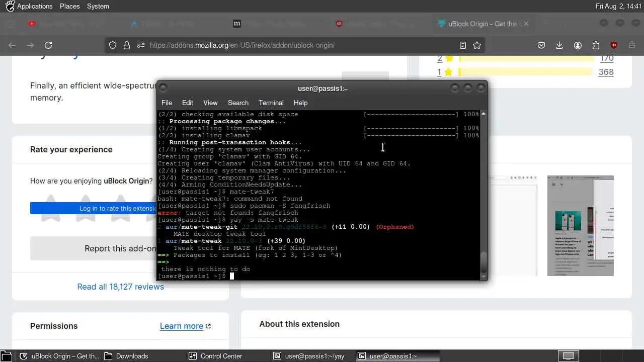644x362 pixels.
Task: Click the 2-star rating count 170
Action: pos(607,59)
